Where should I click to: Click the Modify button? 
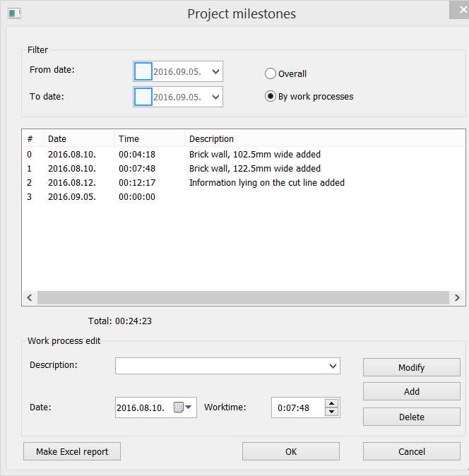(x=411, y=367)
